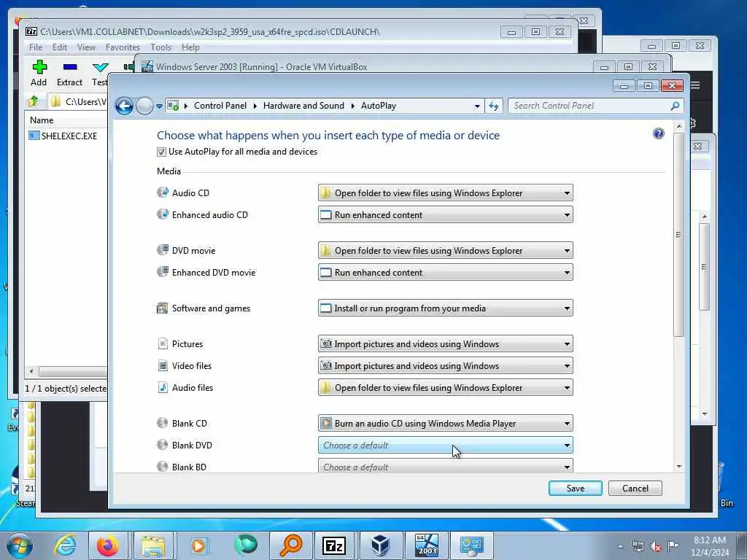
Task: Open the Software and games dropdown
Action: pyautogui.click(x=446, y=308)
